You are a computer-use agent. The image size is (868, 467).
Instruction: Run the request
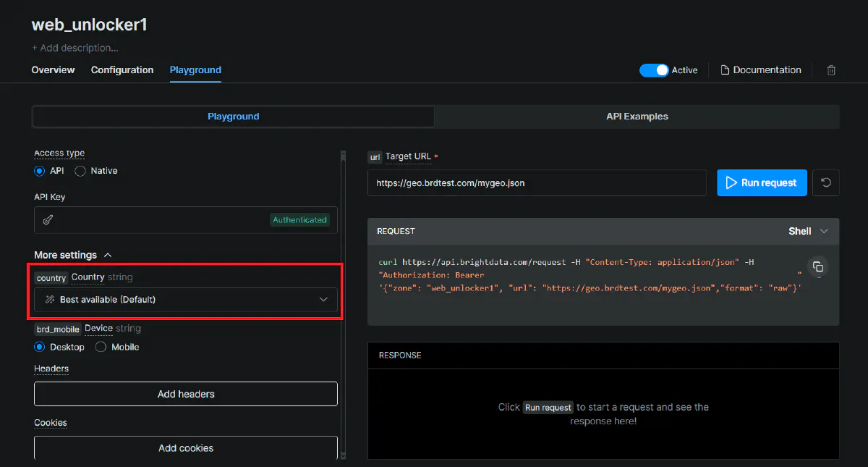(762, 182)
